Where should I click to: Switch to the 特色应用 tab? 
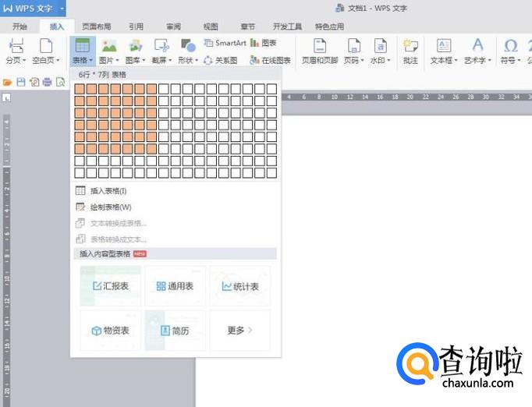click(329, 27)
